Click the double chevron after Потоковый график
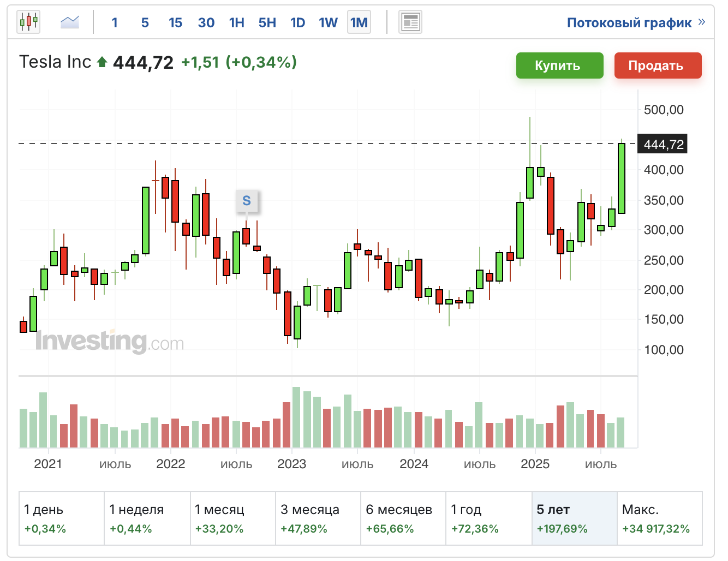This screenshot has width=728, height=561. coord(702,22)
